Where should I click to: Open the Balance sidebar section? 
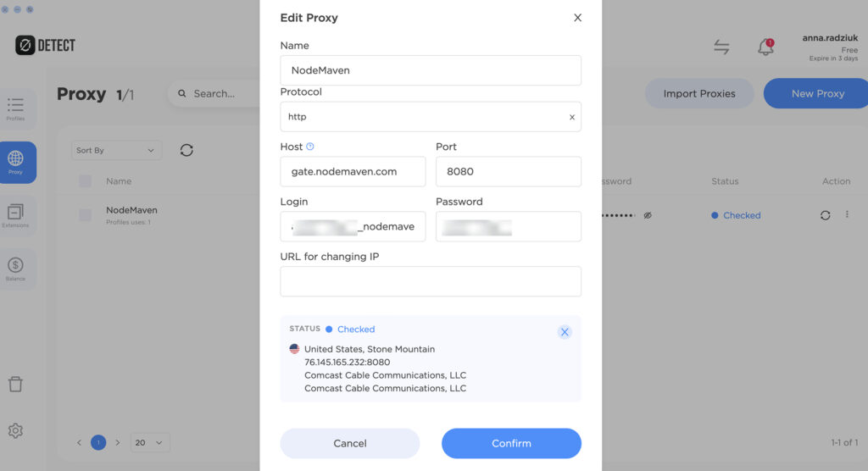point(16,269)
